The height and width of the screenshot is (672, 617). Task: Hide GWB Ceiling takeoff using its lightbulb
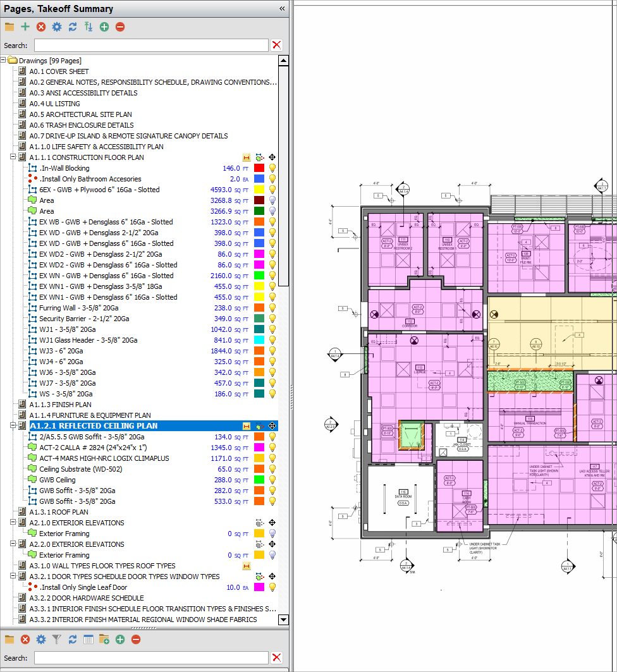(x=272, y=480)
